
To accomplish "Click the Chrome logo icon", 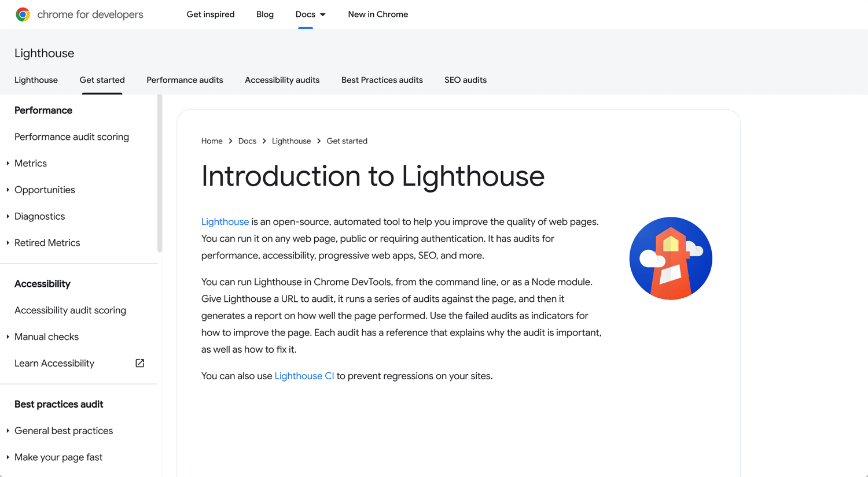I will [23, 14].
